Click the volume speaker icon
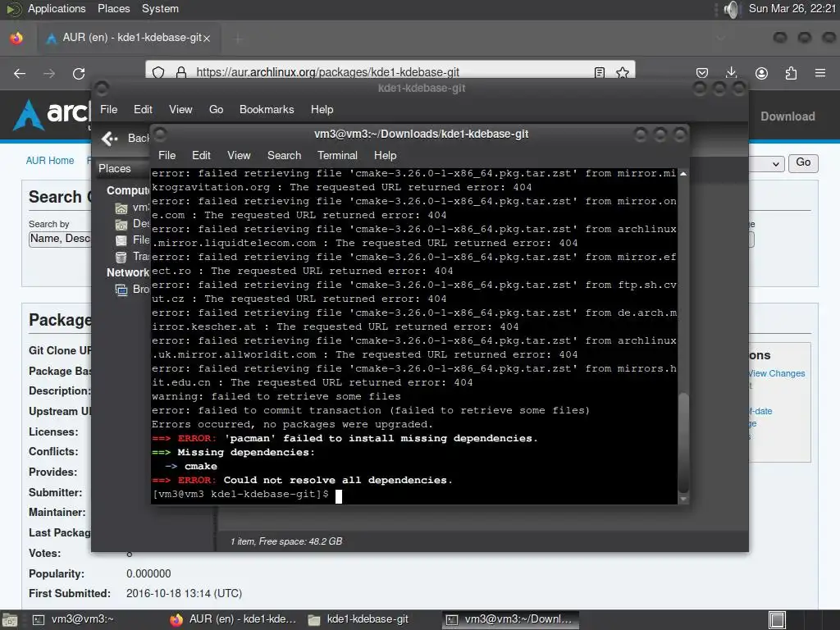This screenshot has height=630, width=840. pyautogui.click(x=731, y=9)
